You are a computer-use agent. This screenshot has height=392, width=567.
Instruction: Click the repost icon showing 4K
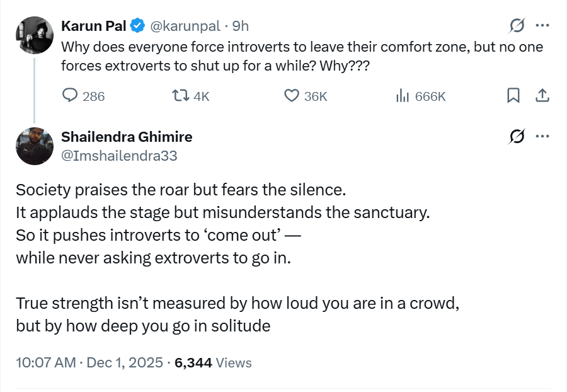tap(180, 96)
